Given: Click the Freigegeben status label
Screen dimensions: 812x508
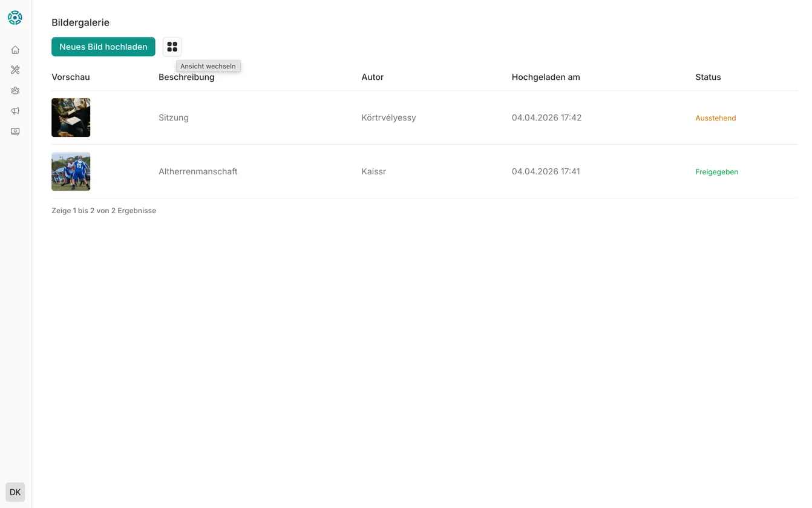Looking at the screenshot, I should coord(716,172).
